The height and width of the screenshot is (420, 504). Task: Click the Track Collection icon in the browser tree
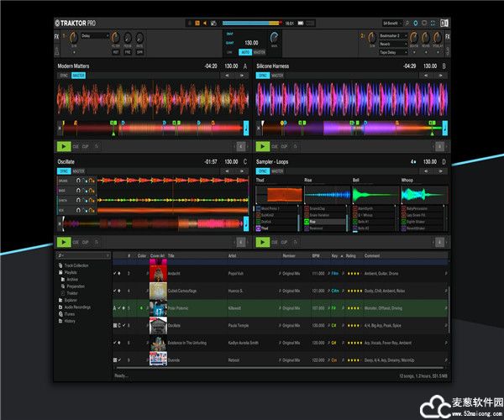(60, 265)
